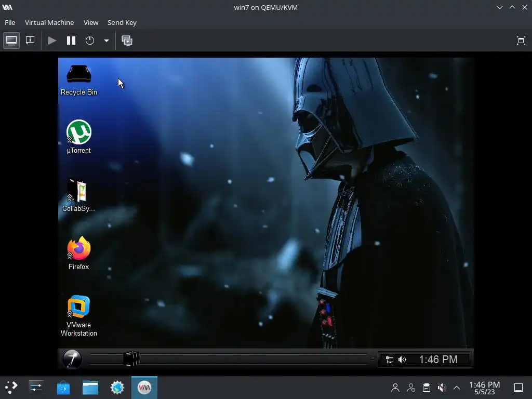This screenshot has height=399, width=532.
Task: Launch the web browser globe icon
Action: click(x=117, y=388)
